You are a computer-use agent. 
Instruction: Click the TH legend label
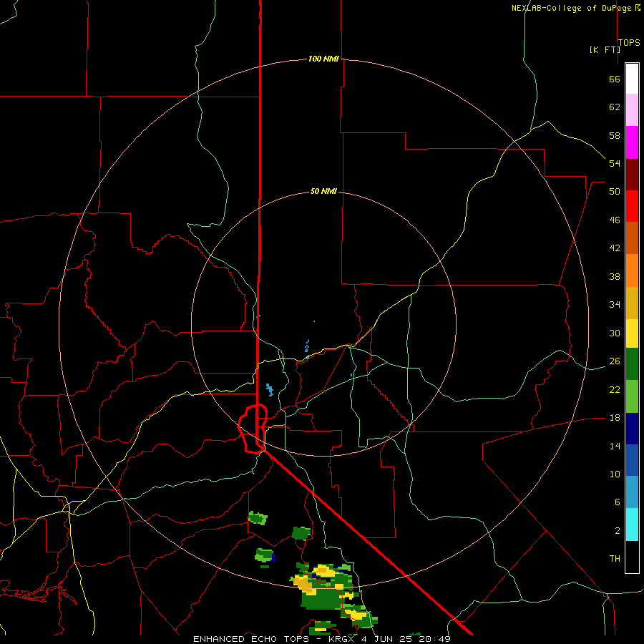point(615,559)
